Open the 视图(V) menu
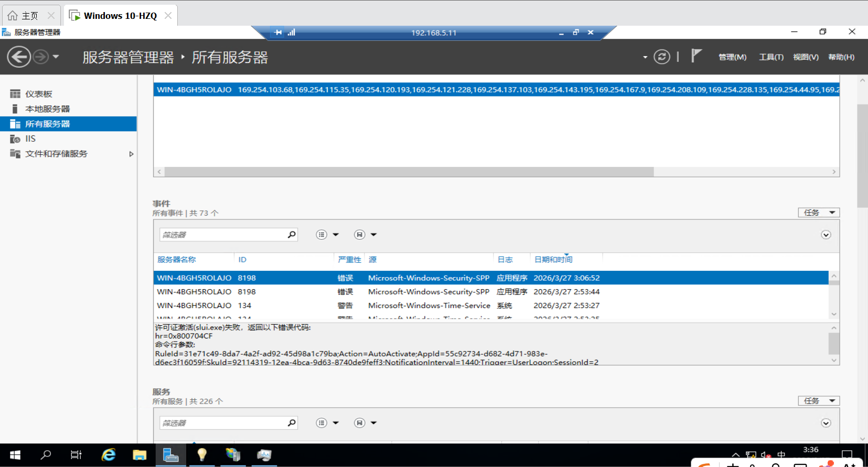Screen dimensions: 868x467 pos(806,57)
